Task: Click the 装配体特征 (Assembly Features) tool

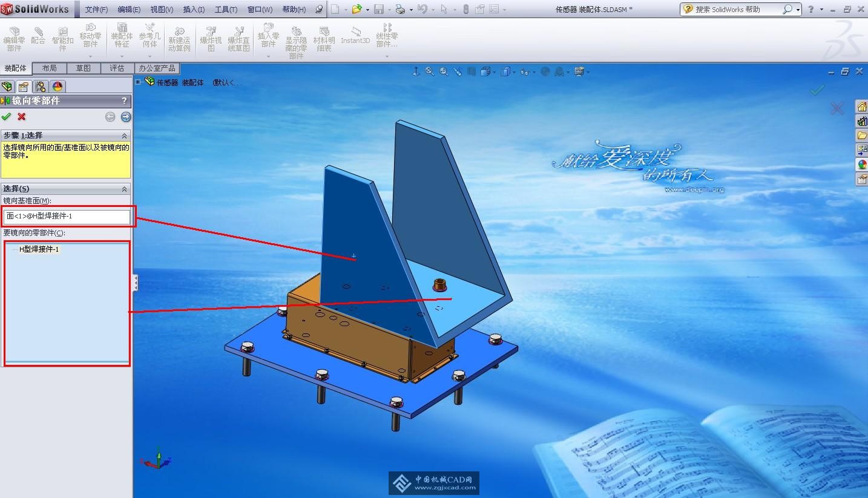Action: [x=122, y=36]
